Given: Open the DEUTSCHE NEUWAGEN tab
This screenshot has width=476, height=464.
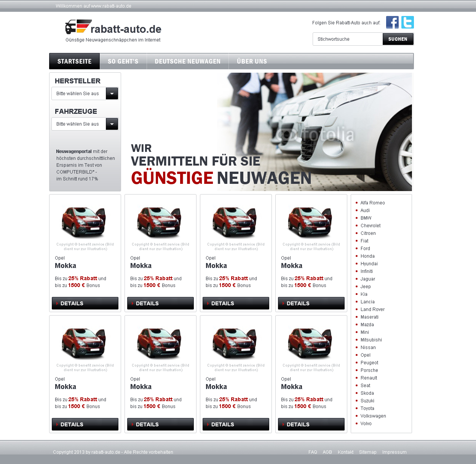Looking at the screenshot, I should tap(188, 61).
